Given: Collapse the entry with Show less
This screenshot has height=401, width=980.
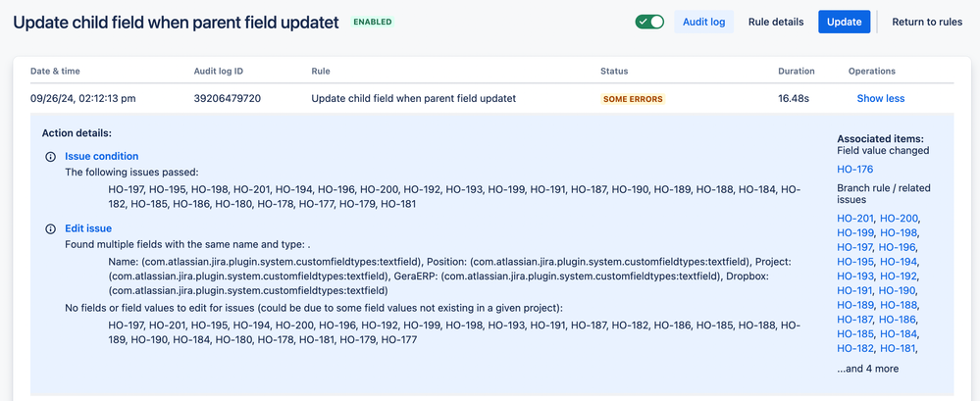Looking at the screenshot, I should pyautogui.click(x=880, y=99).
